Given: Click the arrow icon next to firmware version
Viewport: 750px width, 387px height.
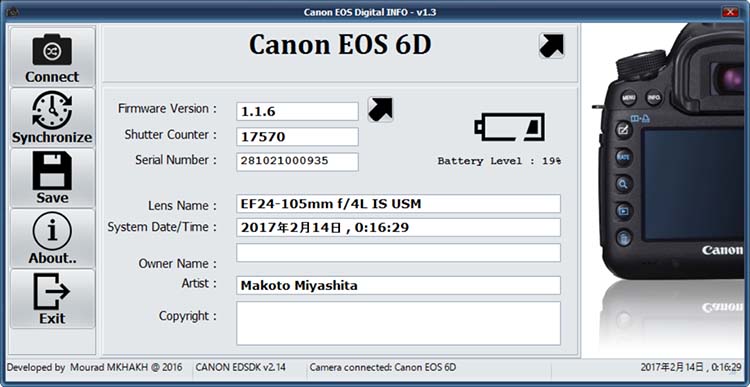Looking at the screenshot, I should [380, 110].
